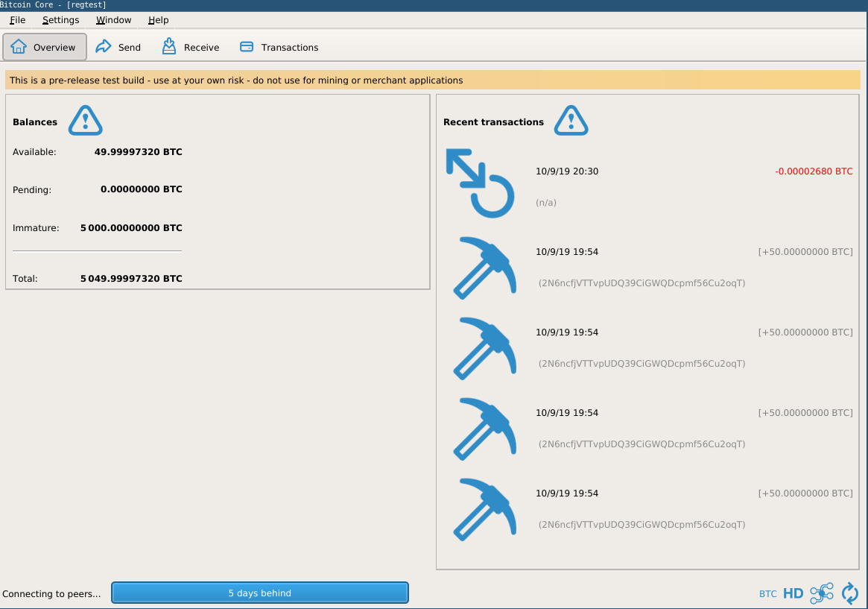Screen dimensions: 868x609
Task: Select Immature balance 5 000.00000000 BTC
Action: 131,228
